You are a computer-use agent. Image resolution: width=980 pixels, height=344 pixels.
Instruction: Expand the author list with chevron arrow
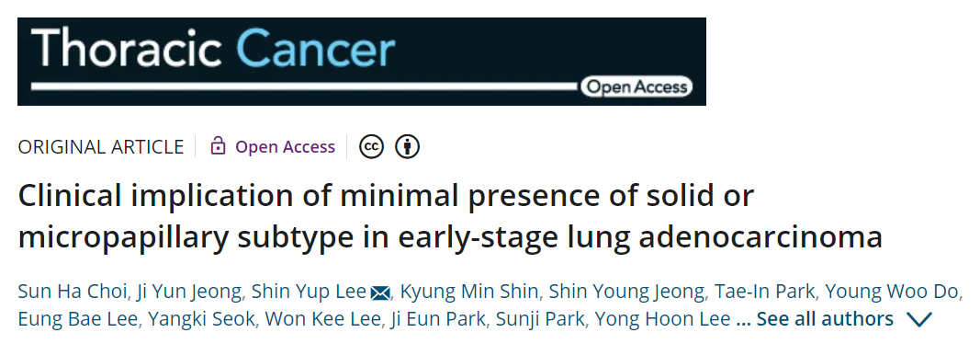point(918,319)
